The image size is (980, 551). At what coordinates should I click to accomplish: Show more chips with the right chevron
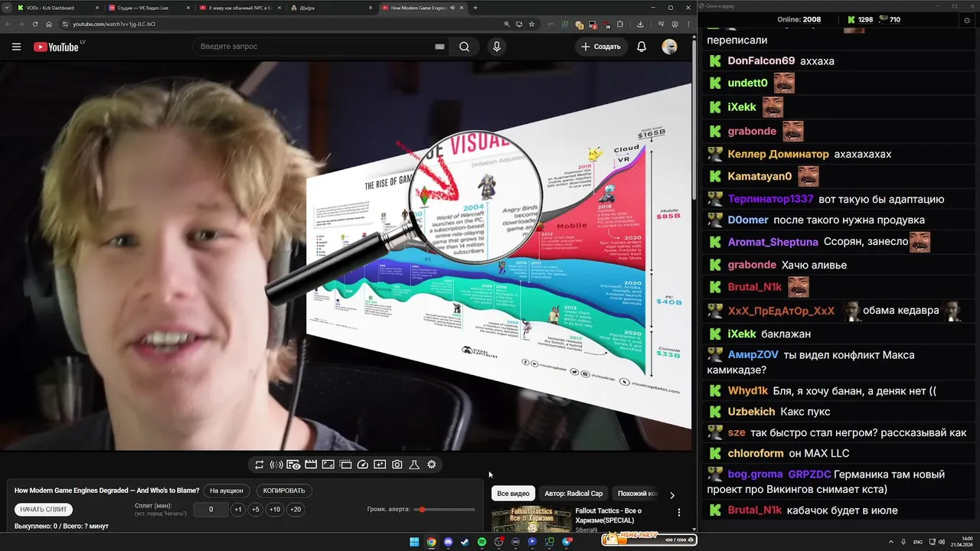tap(672, 495)
